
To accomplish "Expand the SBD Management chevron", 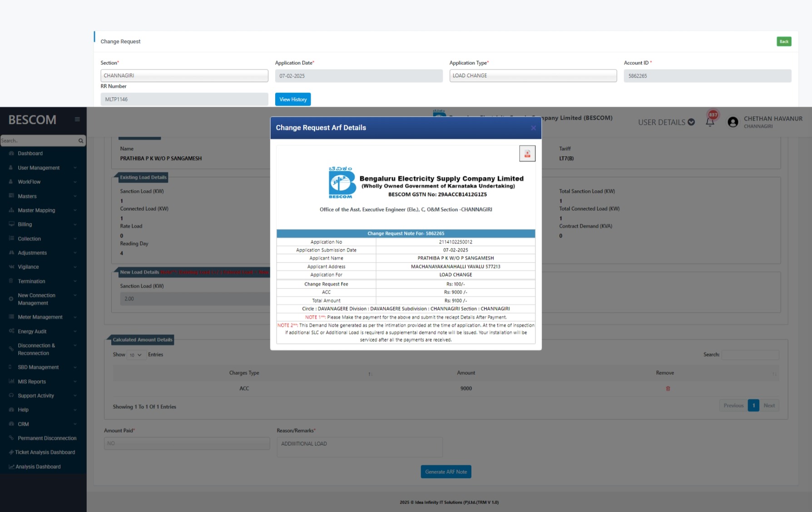I will tap(75, 367).
